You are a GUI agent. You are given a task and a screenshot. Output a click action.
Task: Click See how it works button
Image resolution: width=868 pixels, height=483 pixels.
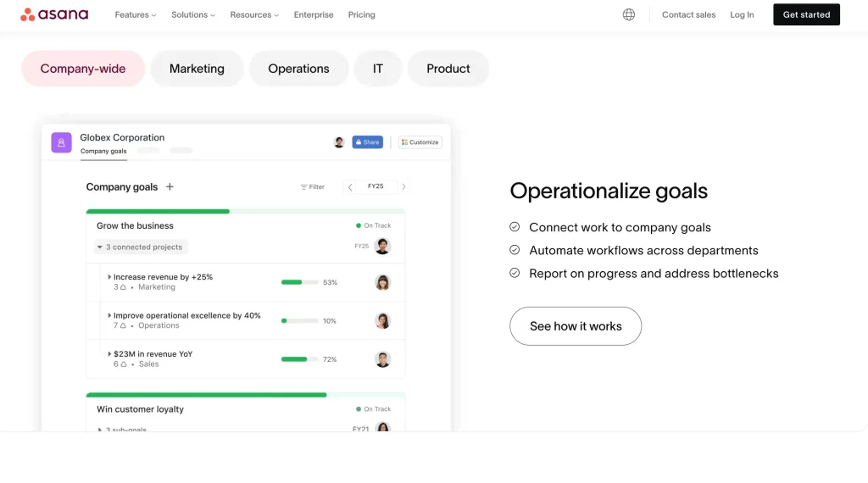[576, 326]
